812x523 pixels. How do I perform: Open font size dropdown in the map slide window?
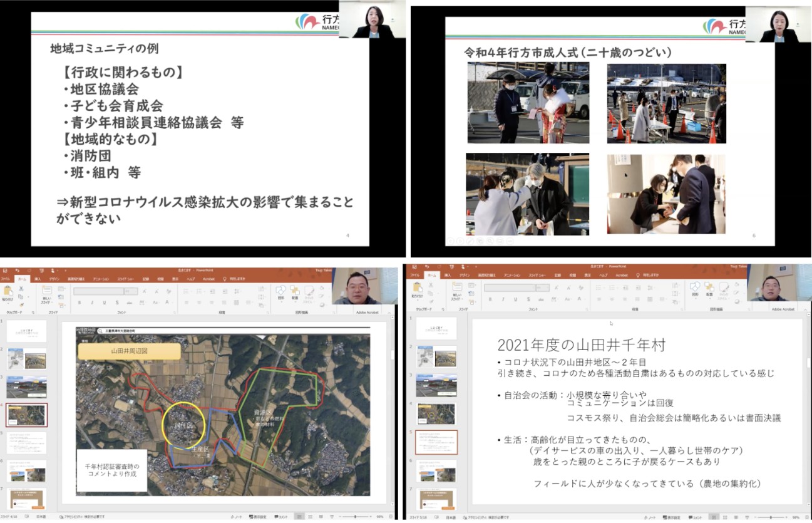(131, 291)
